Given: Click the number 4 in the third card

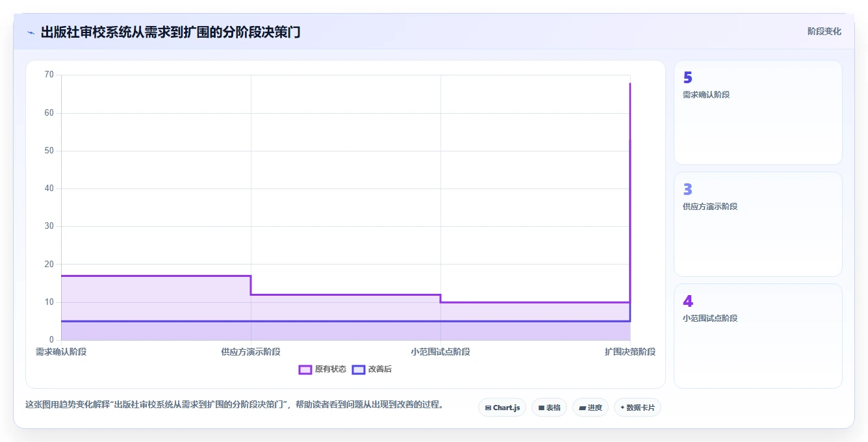Looking at the screenshot, I should (688, 301).
